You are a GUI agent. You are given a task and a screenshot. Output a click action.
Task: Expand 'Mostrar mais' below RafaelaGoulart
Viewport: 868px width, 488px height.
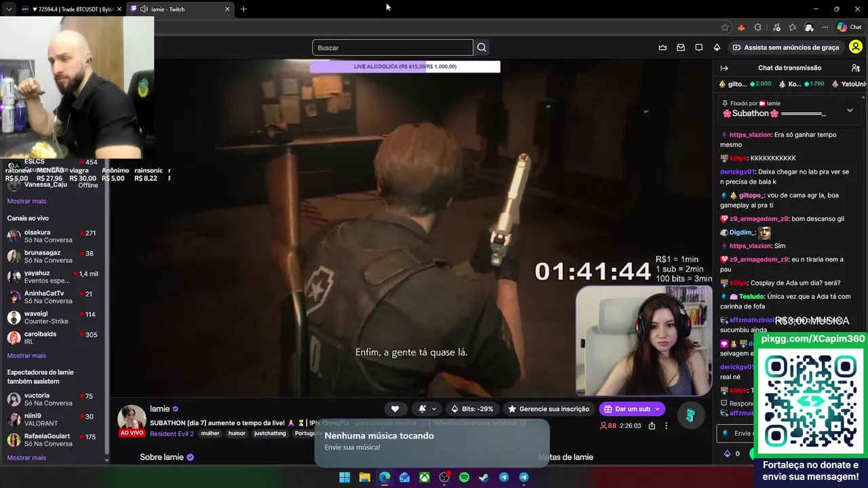[x=26, y=458]
